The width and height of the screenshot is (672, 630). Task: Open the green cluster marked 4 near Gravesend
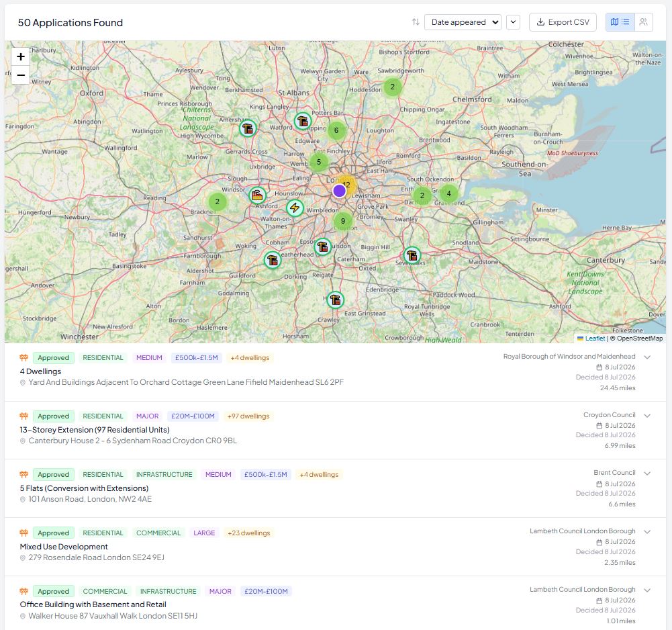tap(448, 193)
